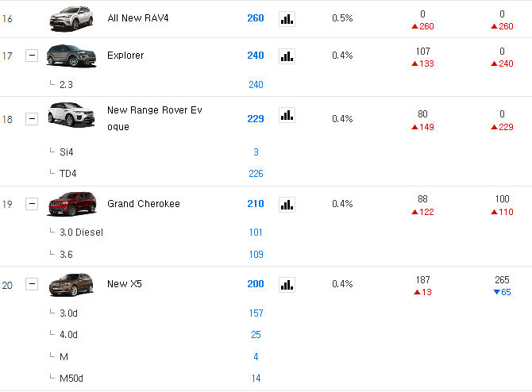Image resolution: width=532 pixels, height=392 pixels.
Task: Open the Grand Cherokee model link
Action: pyautogui.click(x=144, y=204)
